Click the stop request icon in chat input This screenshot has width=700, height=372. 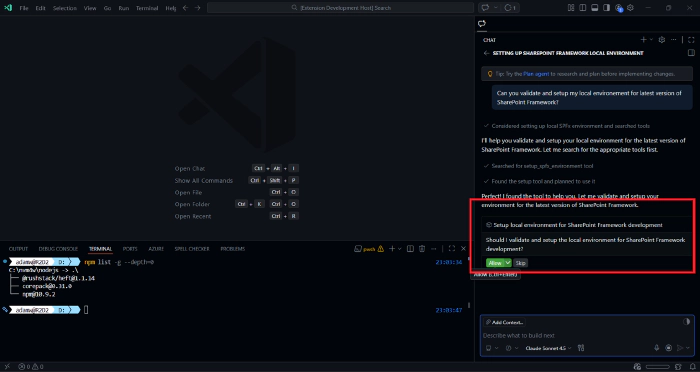point(668,348)
